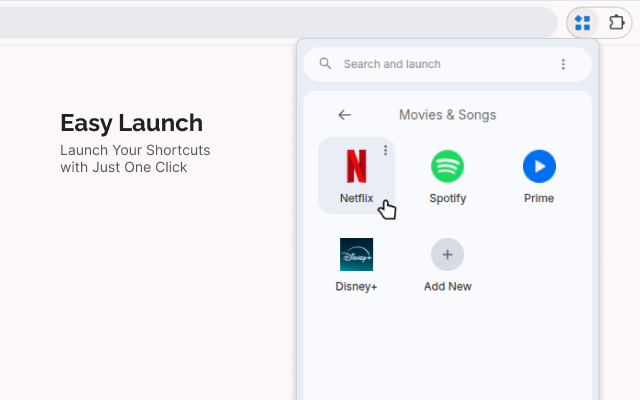Focus the Search and launch field
This screenshot has width=640, height=400.
pos(447,64)
